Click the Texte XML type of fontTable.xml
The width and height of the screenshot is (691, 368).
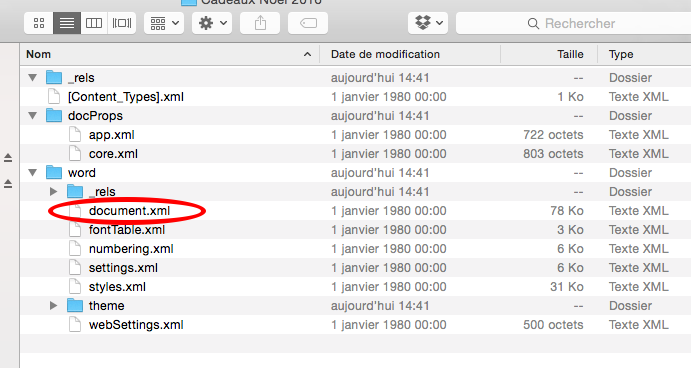point(639,230)
